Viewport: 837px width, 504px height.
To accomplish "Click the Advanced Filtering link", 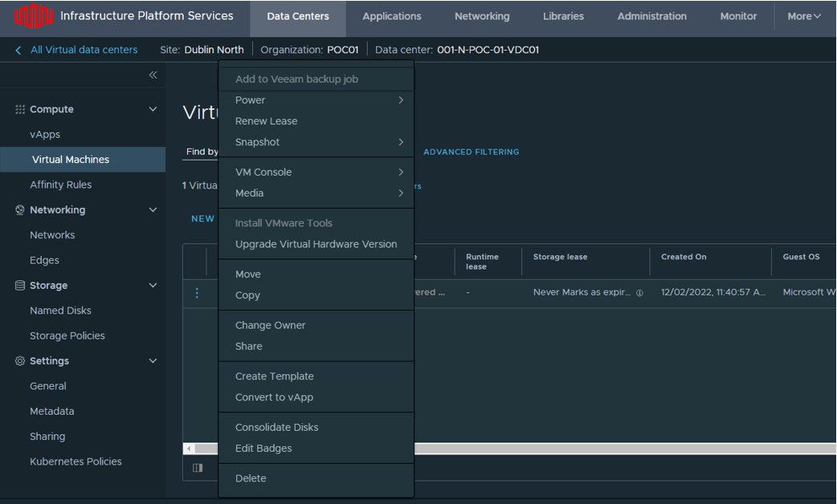I will click(471, 152).
